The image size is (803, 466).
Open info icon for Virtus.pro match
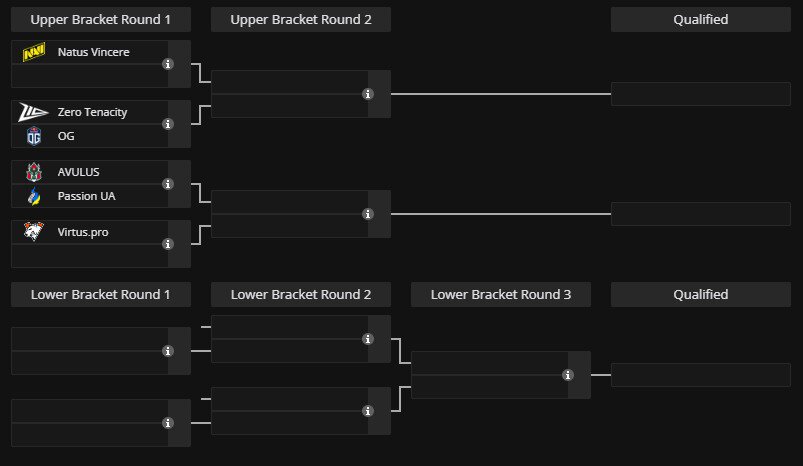pos(168,244)
